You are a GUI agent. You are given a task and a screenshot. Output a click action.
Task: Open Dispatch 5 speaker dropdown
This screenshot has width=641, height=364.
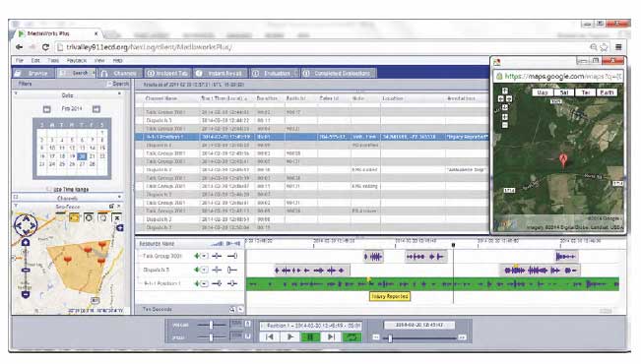tap(204, 270)
